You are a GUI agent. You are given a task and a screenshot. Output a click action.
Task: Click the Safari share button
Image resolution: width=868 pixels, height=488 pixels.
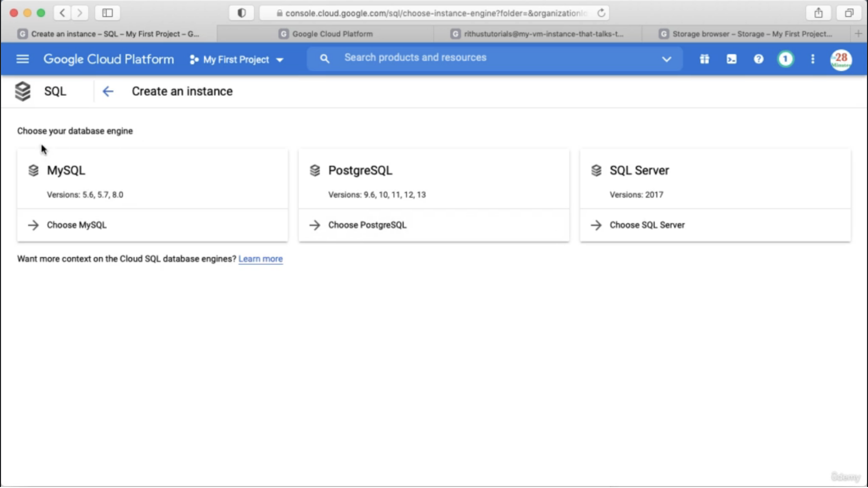[x=819, y=13]
